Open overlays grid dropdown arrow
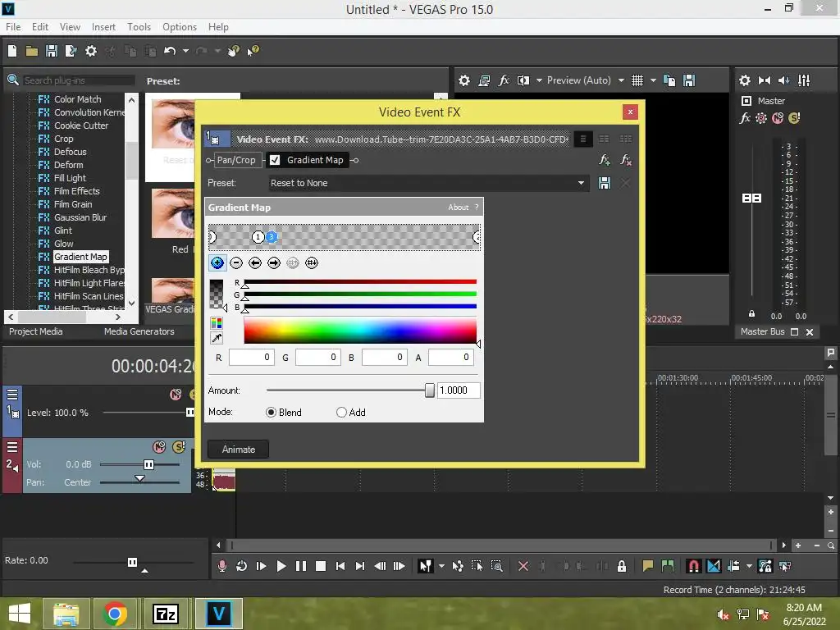This screenshot has height=630, width=840. [x=653, y=80]
